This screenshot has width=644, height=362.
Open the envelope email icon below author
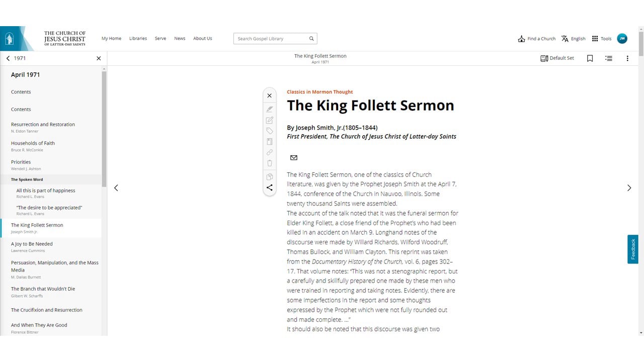(294, 158)
